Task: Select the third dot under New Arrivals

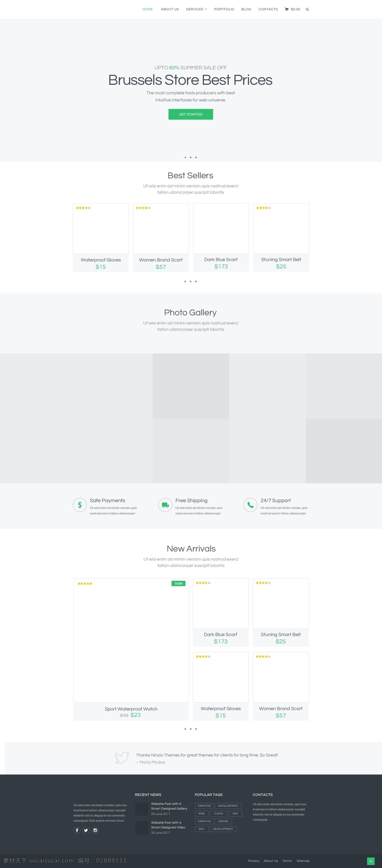Action: [x=196, y=729]
